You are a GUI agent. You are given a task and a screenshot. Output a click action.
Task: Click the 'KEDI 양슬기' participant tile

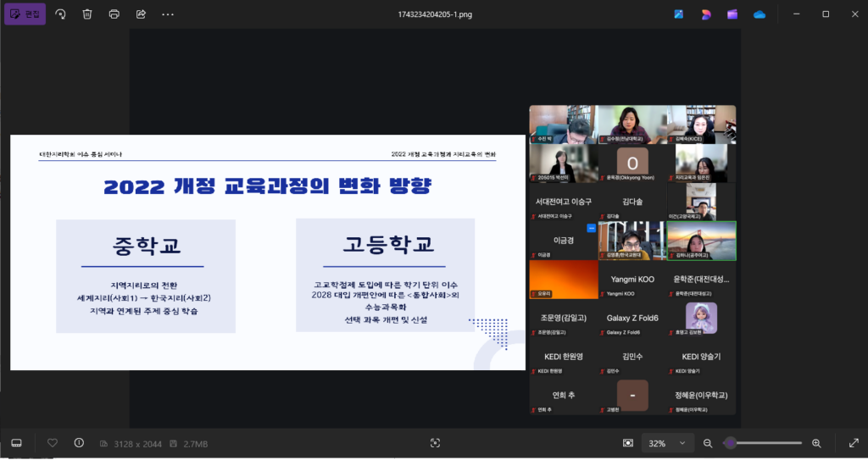click(701, 357)
